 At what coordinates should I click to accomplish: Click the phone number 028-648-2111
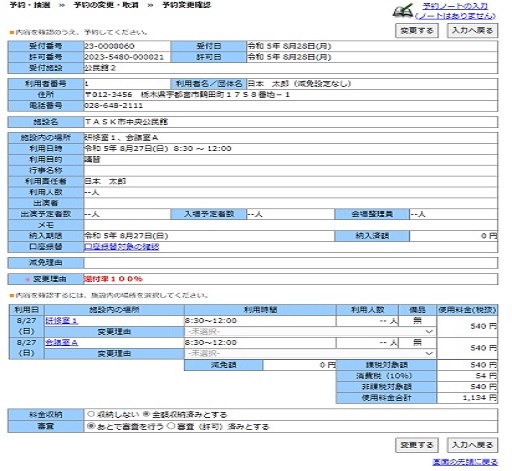(x=114, y=106)
